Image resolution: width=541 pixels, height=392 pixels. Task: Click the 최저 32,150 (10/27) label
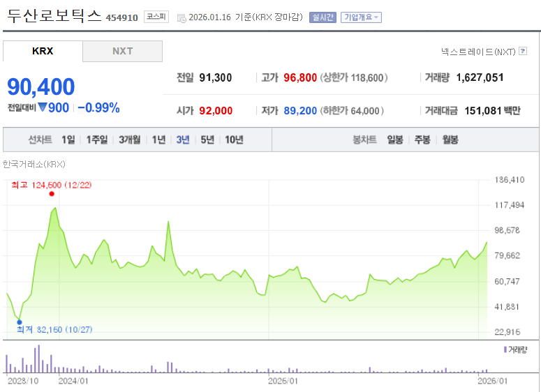click(54, 330)
